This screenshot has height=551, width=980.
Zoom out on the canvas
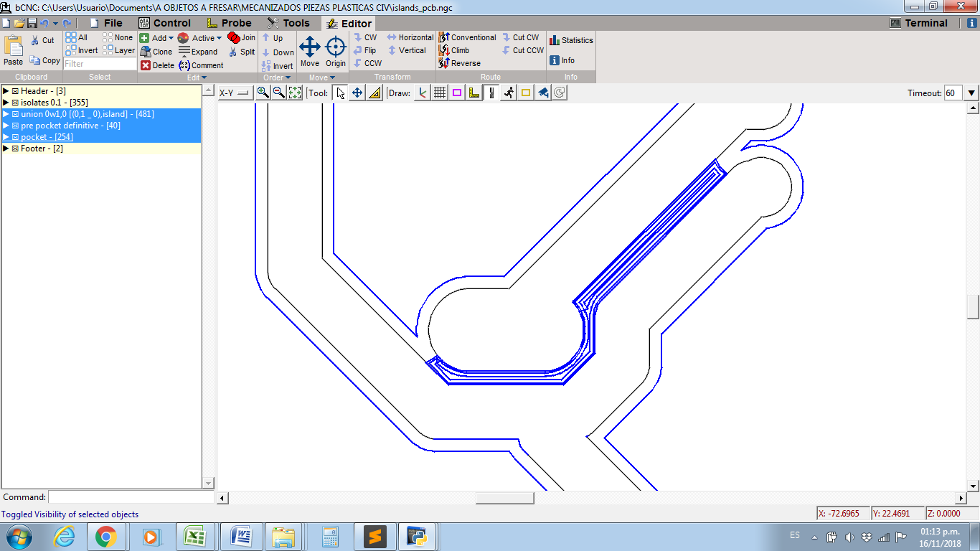(279, 93)
